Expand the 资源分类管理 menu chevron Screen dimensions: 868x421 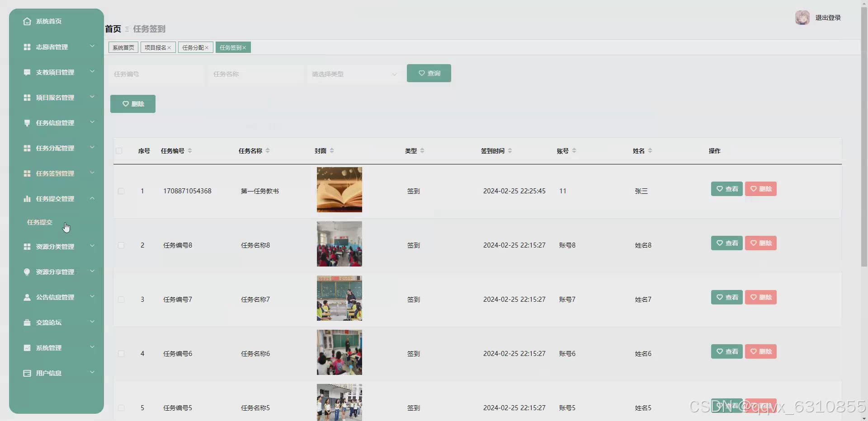[92, 246]
